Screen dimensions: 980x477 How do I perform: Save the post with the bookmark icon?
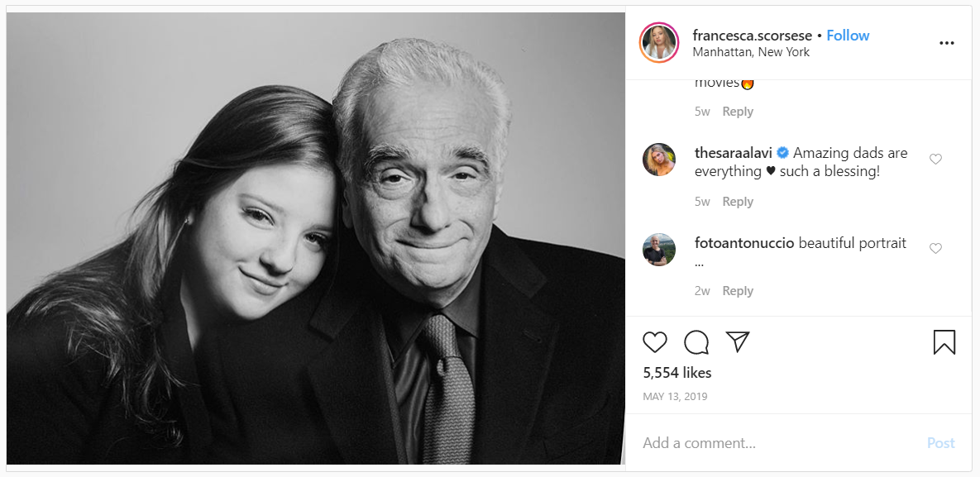click(944, 342)
